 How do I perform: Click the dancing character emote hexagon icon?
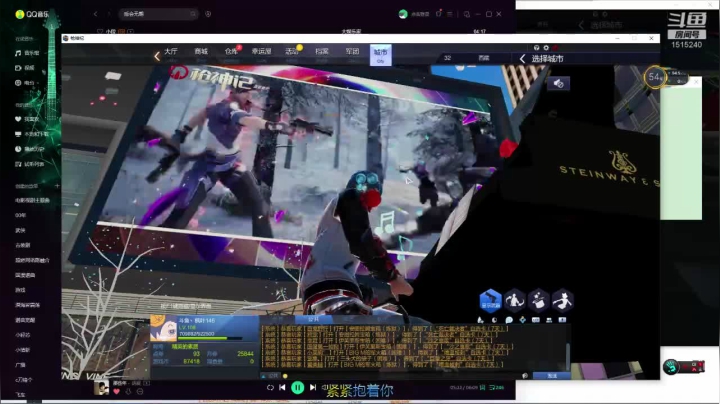(x=562, y=301)
